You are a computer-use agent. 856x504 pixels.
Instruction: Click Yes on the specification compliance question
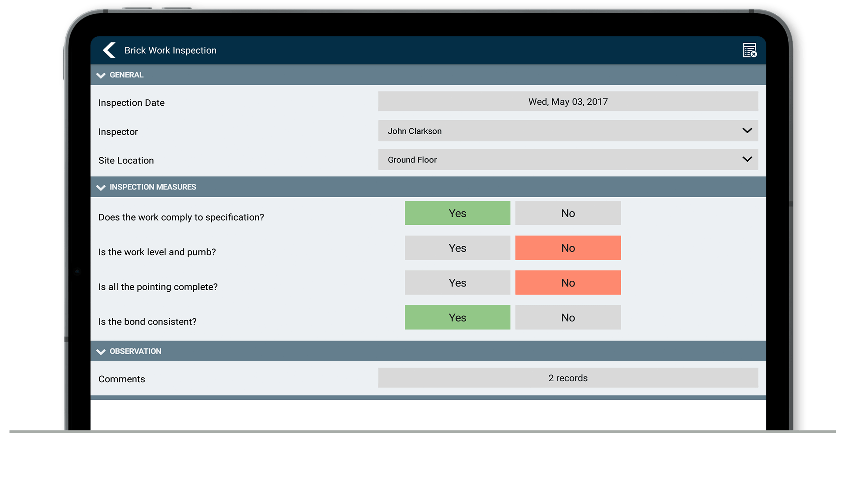click(x=457, y=213)
